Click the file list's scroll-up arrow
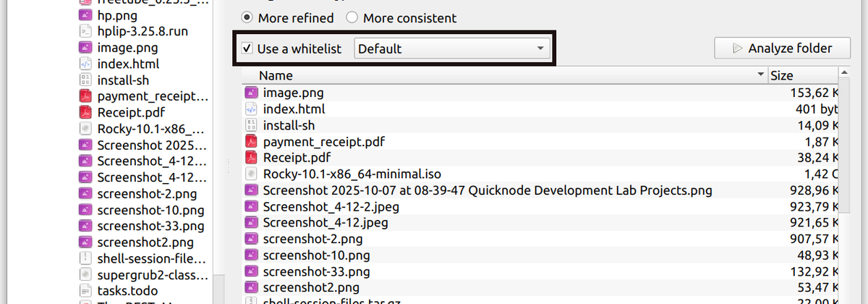 (x=845, y=74)
